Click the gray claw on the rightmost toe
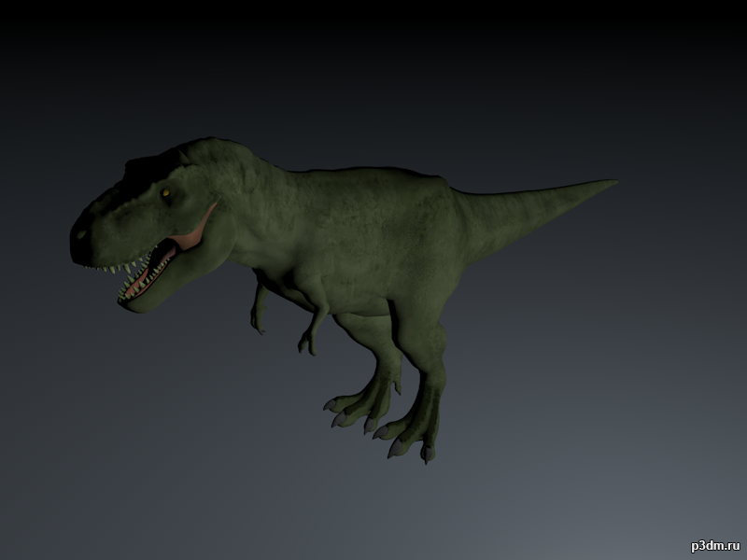This screenshot has width=747, height=560. (427, 454)
